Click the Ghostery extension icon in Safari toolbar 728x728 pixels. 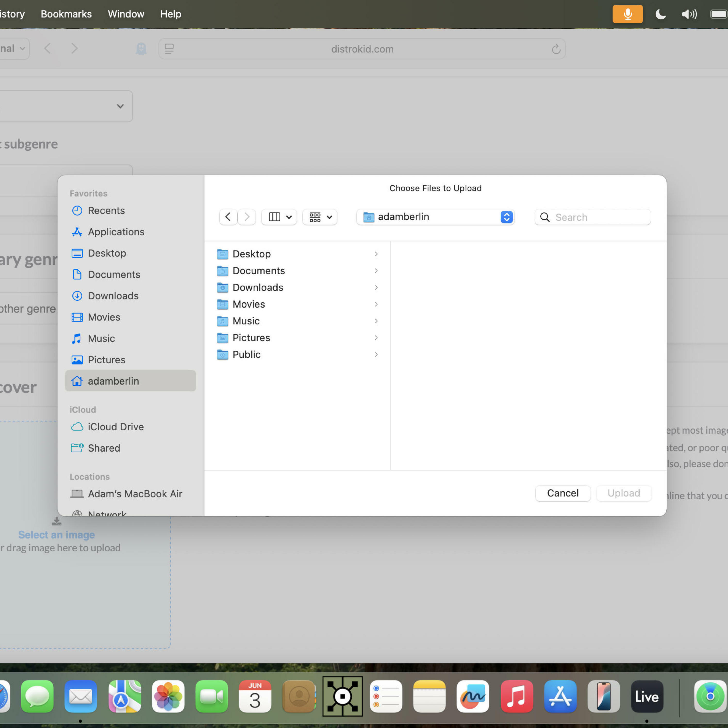[x=141, y=49]
